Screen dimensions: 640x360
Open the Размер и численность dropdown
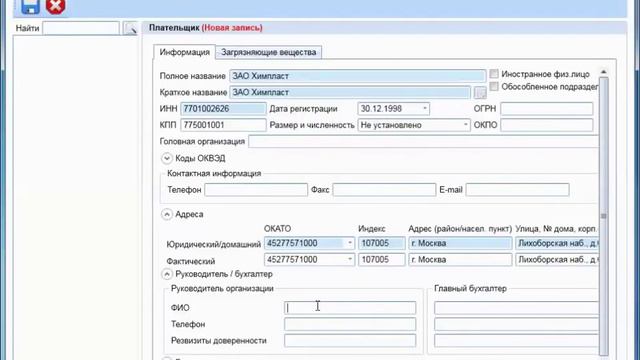pyautogui.click(x=465, y=125)
